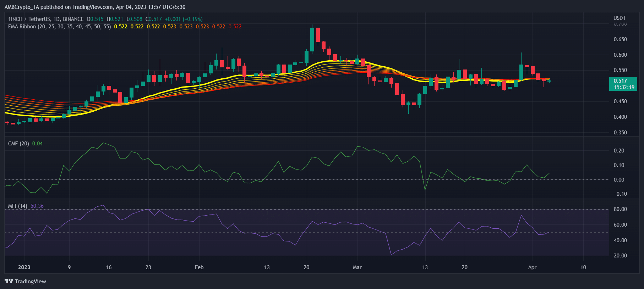This screenshot has width=644, height=289.
Task: Click the MFI (14) indicator label
Action: point(18,206)
